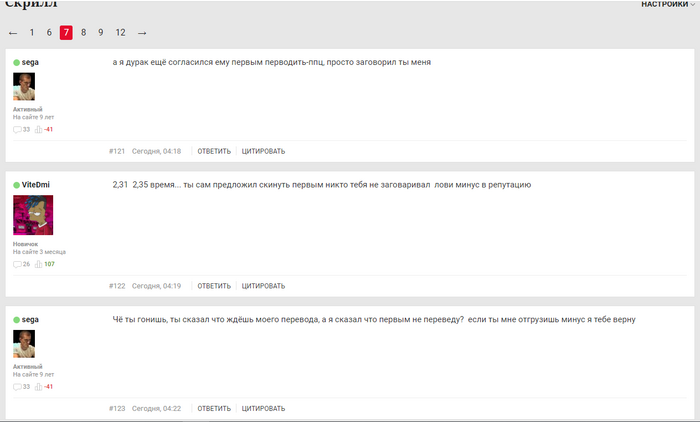The width and height of the screenshot is (700, 422).
Task: Click sega's avatar in post #121
Action: tap(24, 87)
